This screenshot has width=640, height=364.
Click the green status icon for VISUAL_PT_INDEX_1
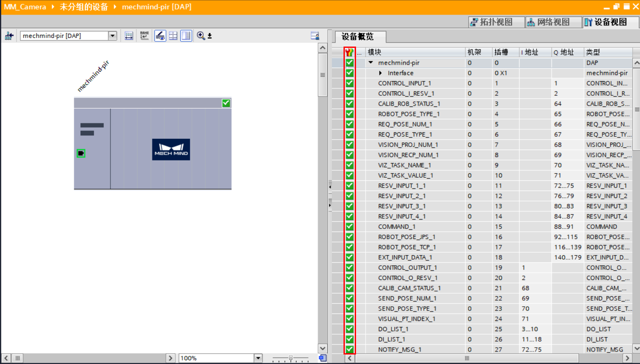pos(350,319)
